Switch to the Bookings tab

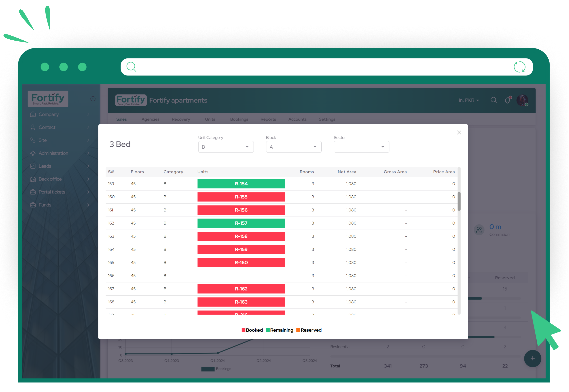coord(239,119)
